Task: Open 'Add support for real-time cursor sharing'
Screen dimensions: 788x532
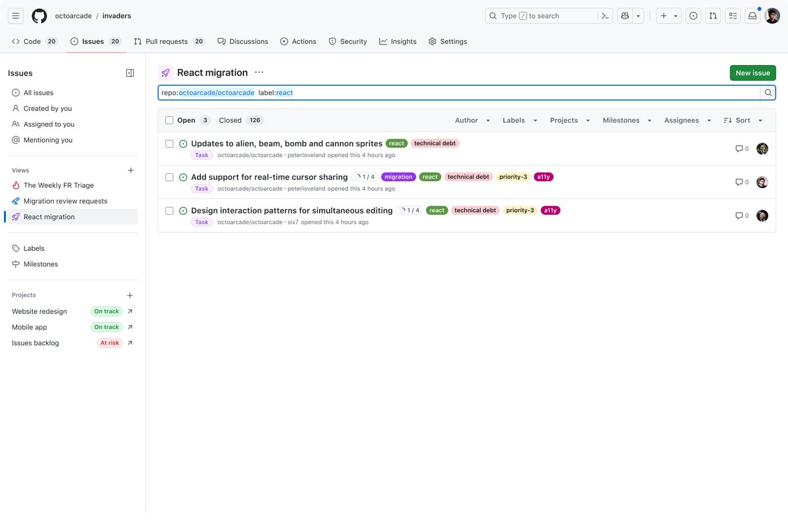Action: click(x=269, y=177)
